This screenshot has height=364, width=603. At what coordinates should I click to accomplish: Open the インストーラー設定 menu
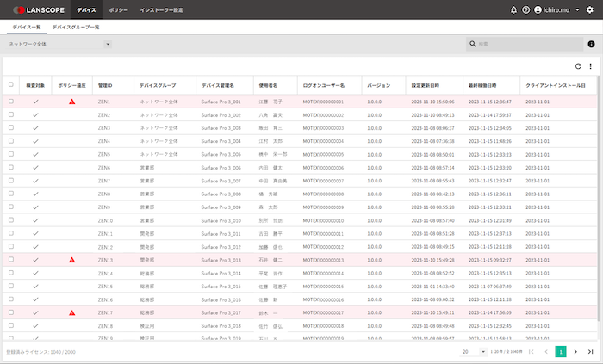[162, 10]
